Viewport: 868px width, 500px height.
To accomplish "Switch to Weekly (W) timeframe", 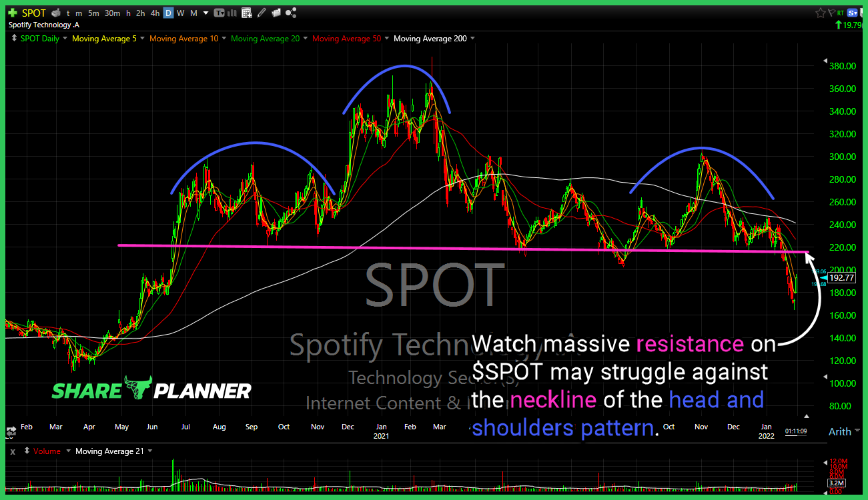I will click(x=181, y=13).
